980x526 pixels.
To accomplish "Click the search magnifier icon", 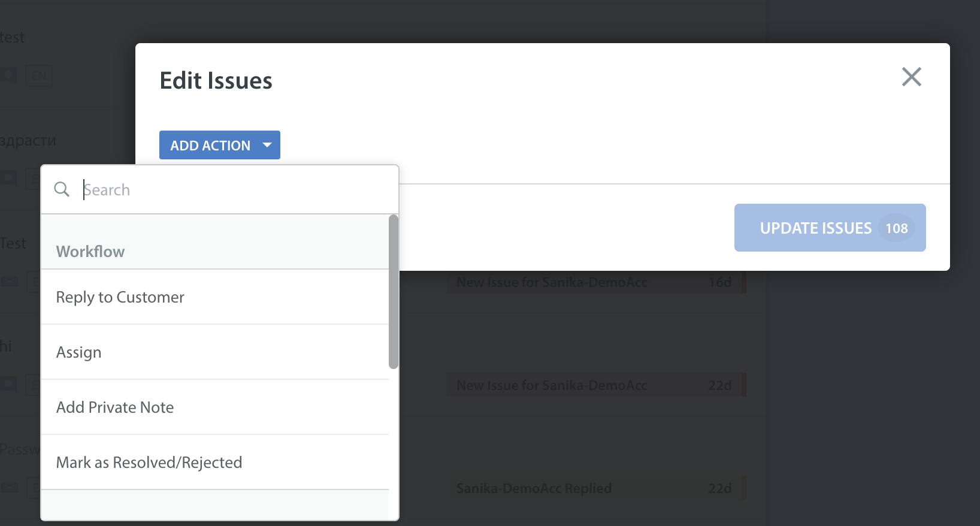I will click(x=62, y=189).
